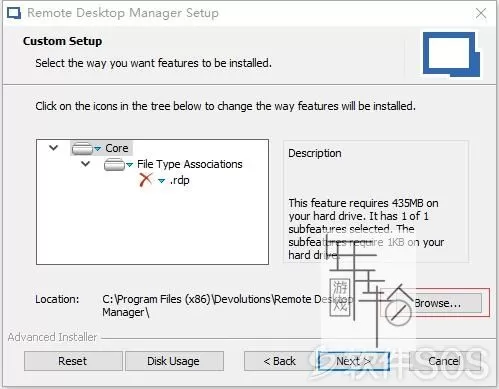The width and height of the screenshot is (499, 389).
Task: Click the File Type Associations drive icon
Action: point(114,164)
